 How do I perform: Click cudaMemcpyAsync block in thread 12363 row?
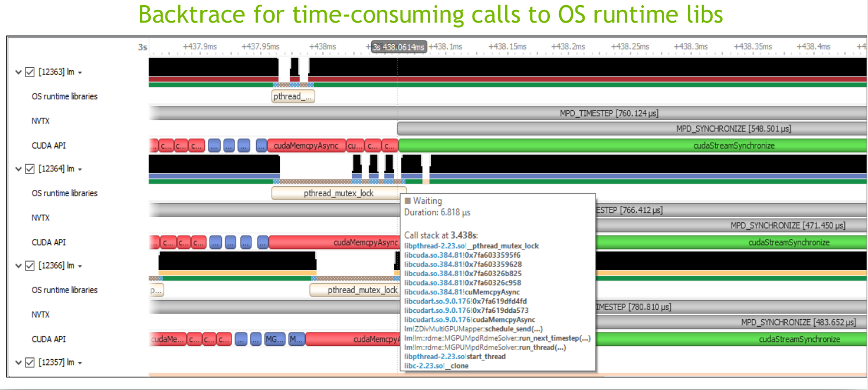tap(306, 146)
